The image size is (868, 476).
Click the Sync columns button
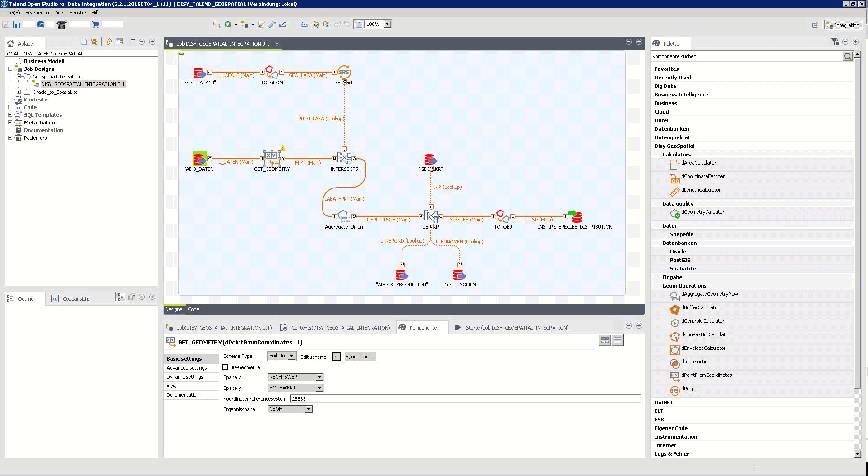pos(360,357)
